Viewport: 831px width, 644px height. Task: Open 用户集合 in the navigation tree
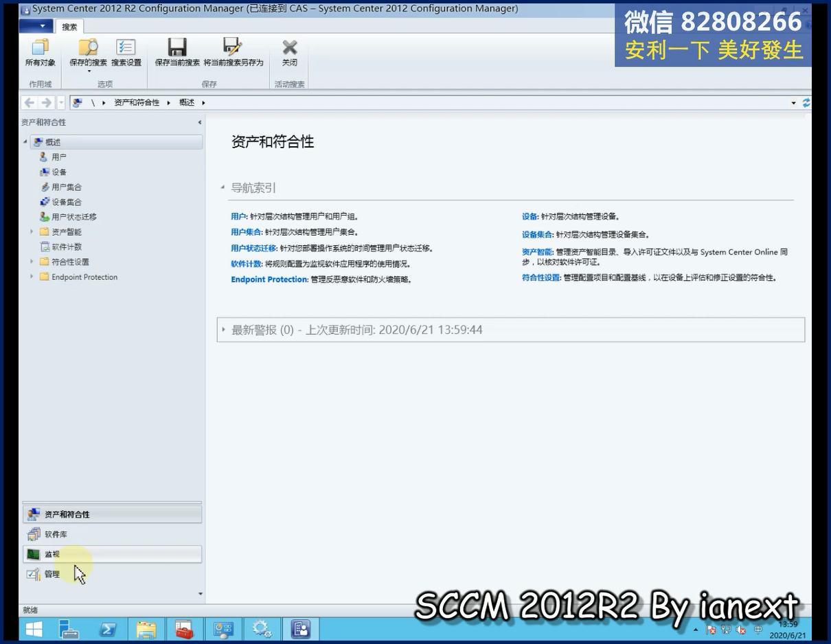(67, 187)
